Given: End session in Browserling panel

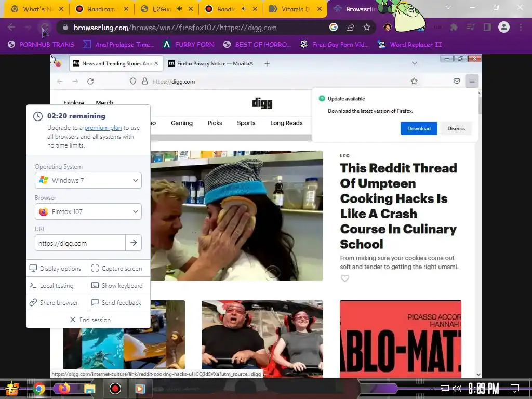Looking at the screenshot, I should (x=90, y=320).
